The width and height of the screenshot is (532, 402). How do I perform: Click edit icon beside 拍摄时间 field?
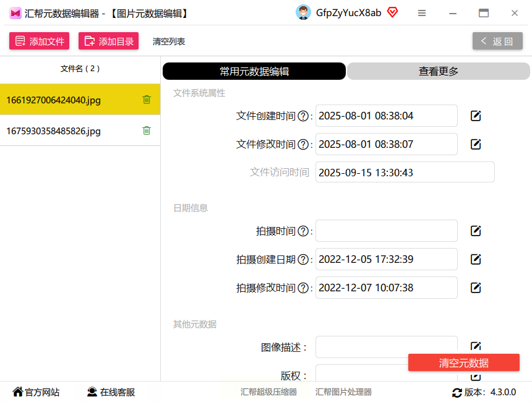pyautogui.click(x=476, y=231)
